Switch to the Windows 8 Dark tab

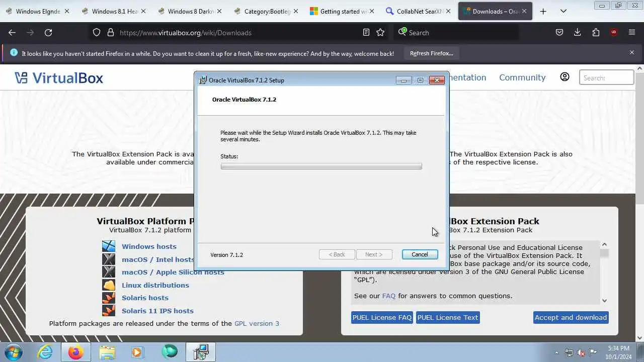pyautogui.click(x=191, y=11)
